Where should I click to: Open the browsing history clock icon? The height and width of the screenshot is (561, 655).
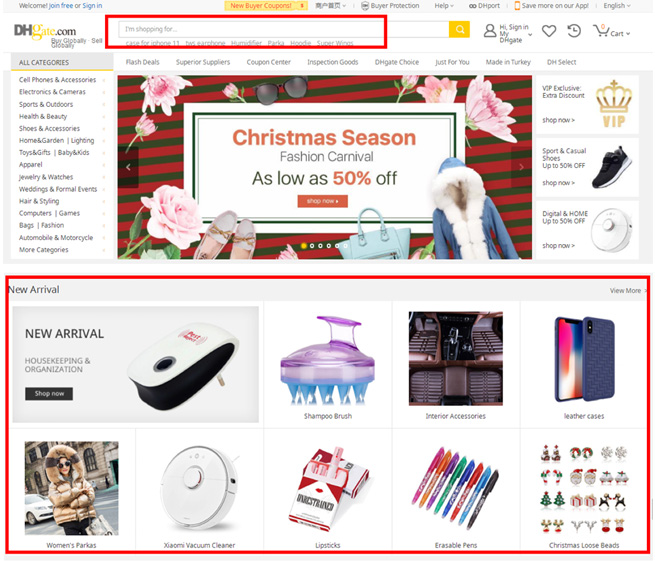point(574,31)
